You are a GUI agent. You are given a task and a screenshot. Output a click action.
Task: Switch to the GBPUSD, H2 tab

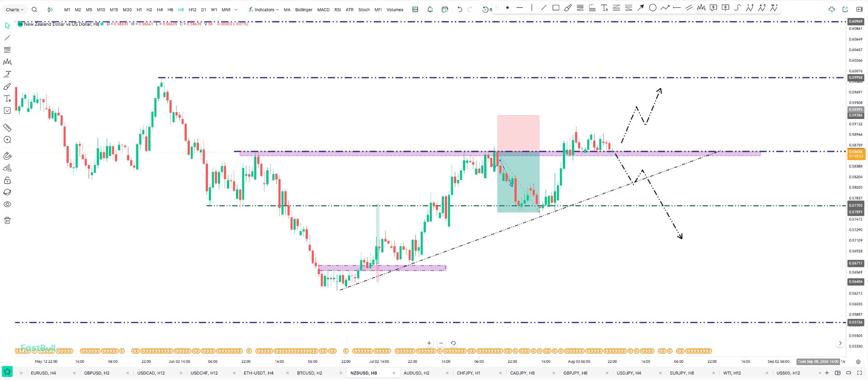tap(97, 373)
